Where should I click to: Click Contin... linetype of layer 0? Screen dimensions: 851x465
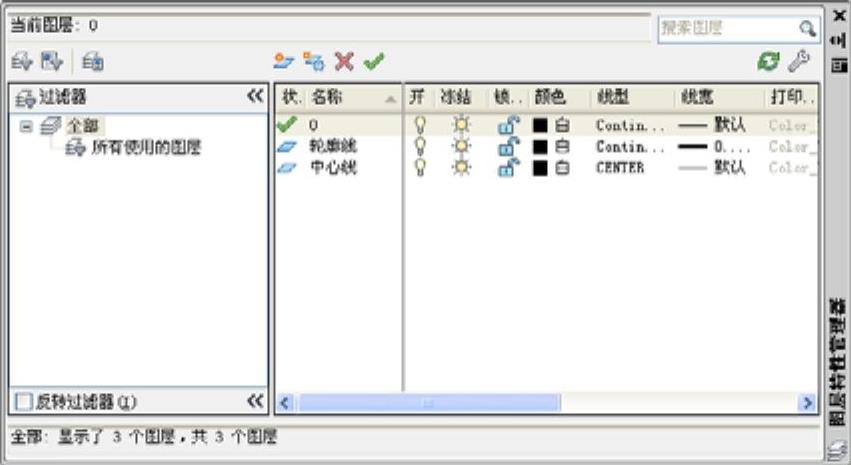tap(630, 125)
